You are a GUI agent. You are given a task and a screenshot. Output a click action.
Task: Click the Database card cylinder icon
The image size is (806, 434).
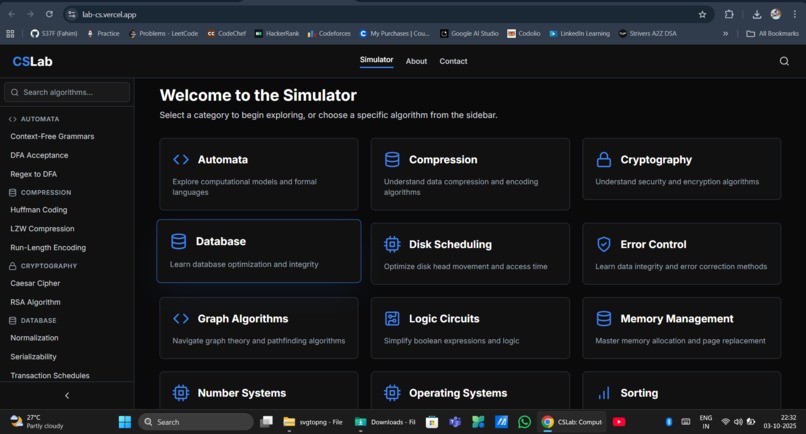tap(178, 241)
